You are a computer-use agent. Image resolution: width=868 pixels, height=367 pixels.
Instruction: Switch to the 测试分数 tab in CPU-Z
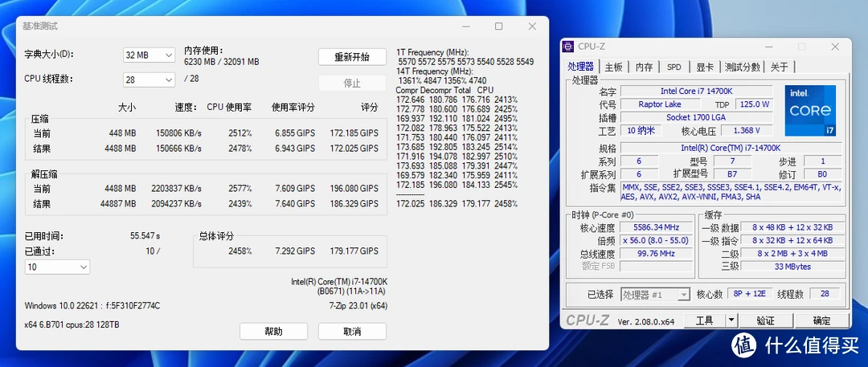click(x=743, y=67)
